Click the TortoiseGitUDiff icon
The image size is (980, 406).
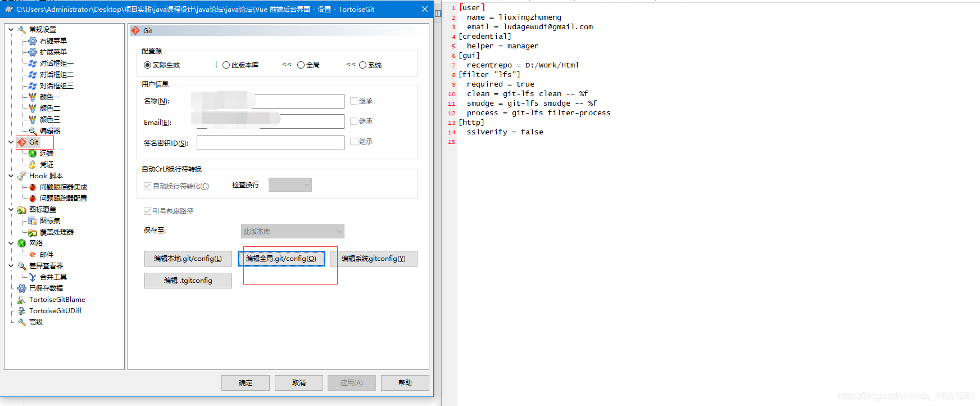click(x=22, y=311)
